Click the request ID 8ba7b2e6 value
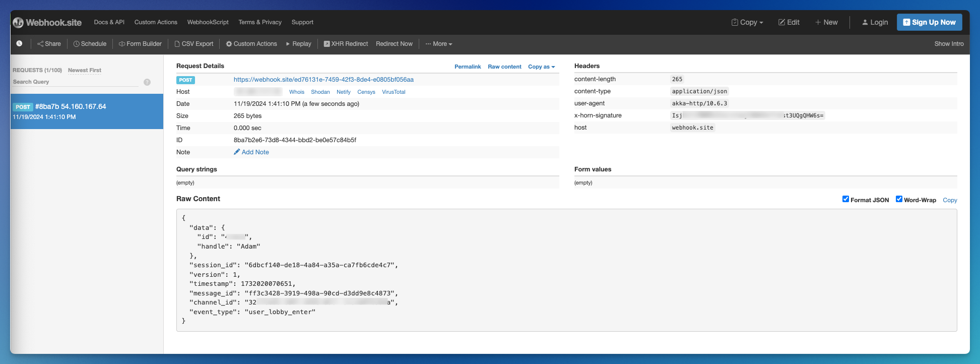 295,140
